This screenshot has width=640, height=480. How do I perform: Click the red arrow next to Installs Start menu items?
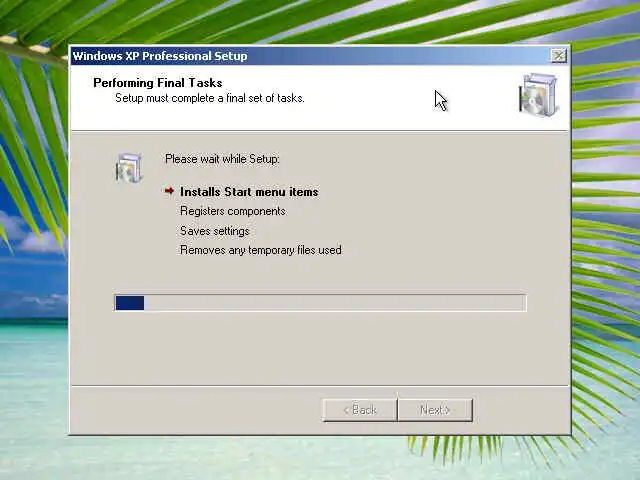tap(169, 191)
